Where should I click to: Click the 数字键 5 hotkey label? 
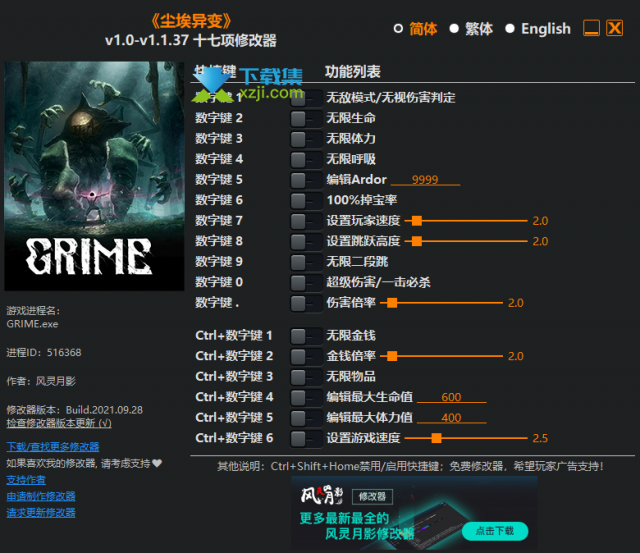[x=219, y=180]
